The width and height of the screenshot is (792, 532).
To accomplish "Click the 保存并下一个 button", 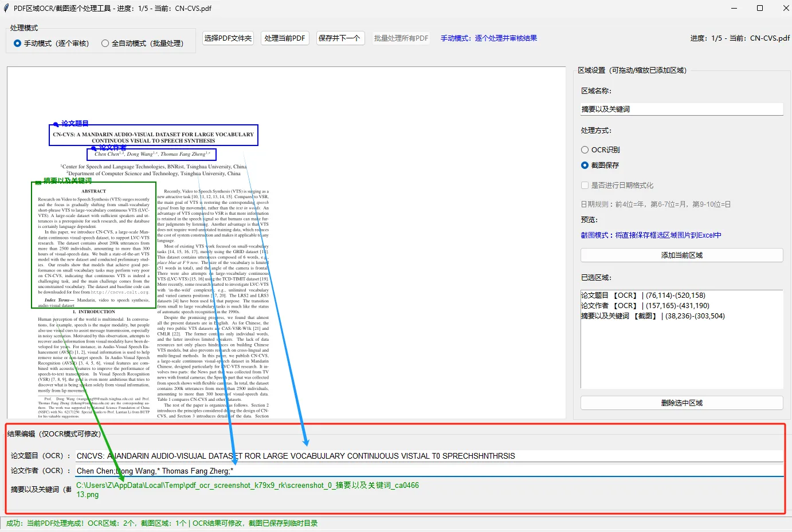I will (340, 37).
